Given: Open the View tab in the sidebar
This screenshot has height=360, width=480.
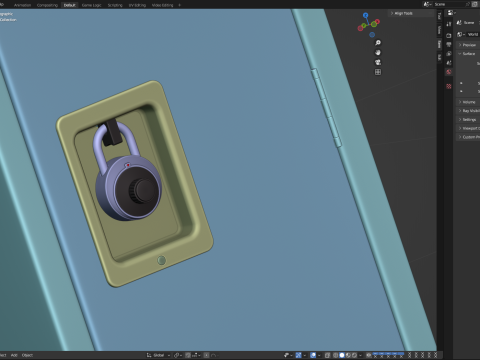Looking at the screenshot, I should tap(439, 30).
